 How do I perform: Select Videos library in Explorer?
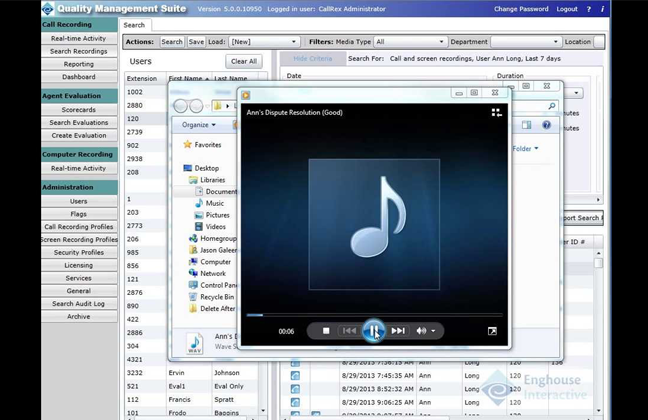tap(210, 227)
